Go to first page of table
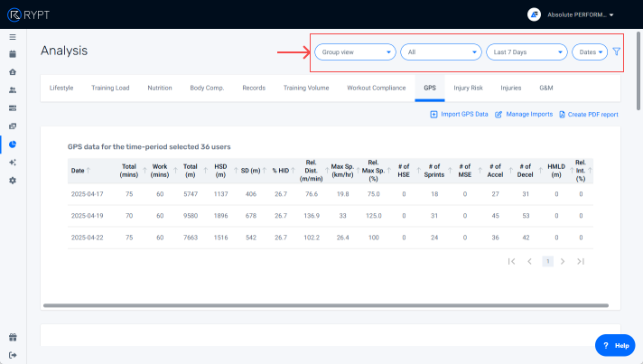Viewport: 643px width, 364px height. [x=511, y=262]
